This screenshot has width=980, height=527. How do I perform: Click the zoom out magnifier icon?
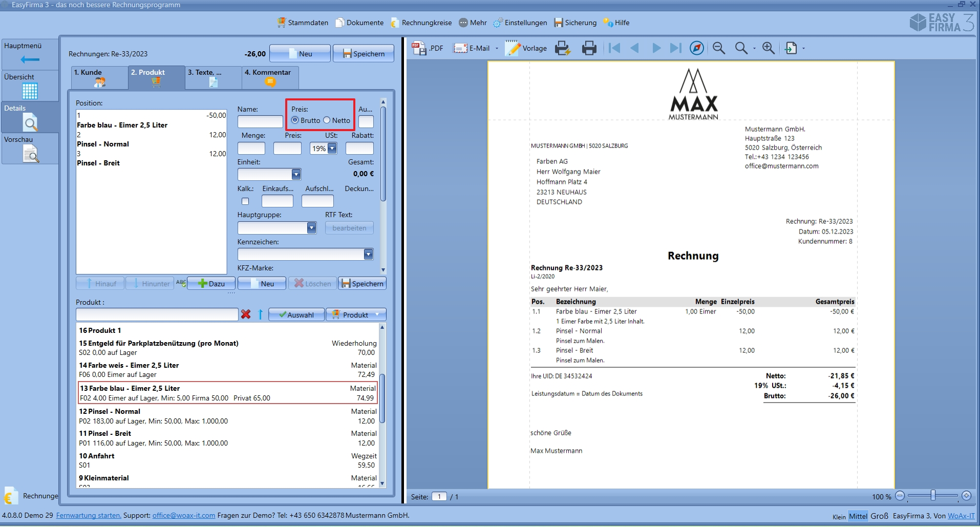(x=719, y=48)
